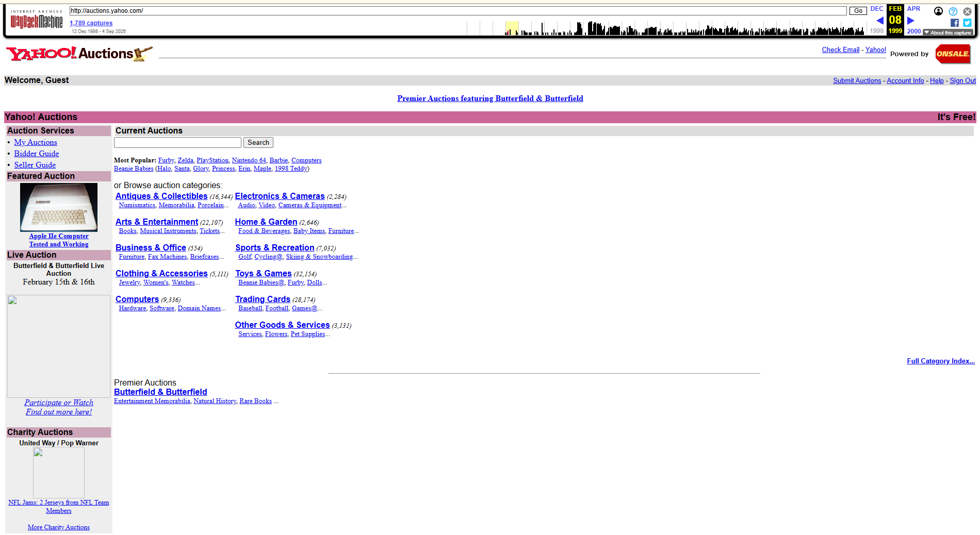
Task: Open the Nintendo 64 popular search
Action: [x=249, y=160]
